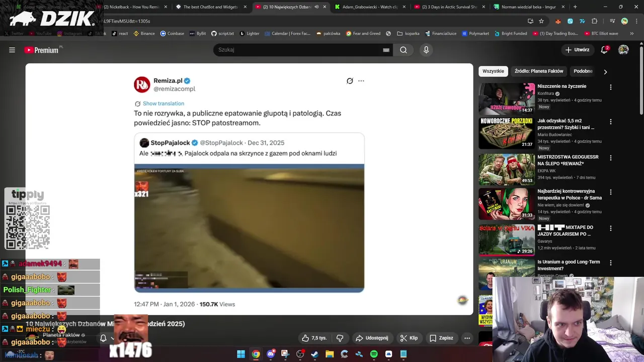This screenshot has width=644, height=362.
Task: Open more actions menu beside Zapisz
Action: (467, 338)
